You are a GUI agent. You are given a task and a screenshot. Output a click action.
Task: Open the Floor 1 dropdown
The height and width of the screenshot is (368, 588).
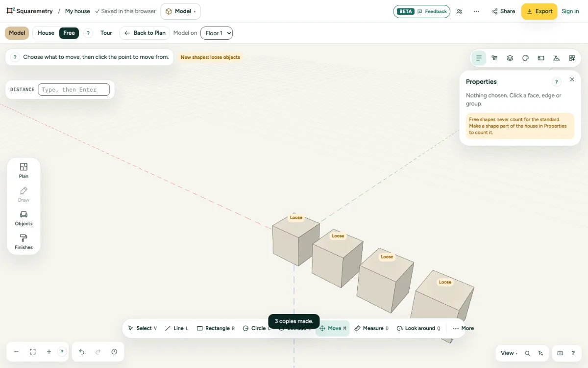click(x=217, y=33)
